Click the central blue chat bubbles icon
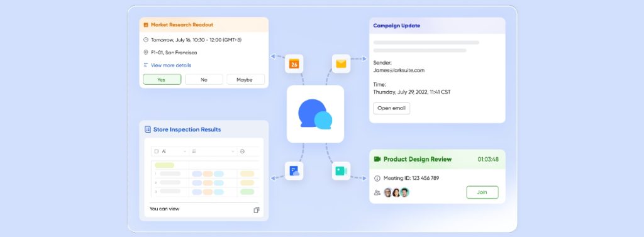The height and width of the screenshot is (237, 644). (315, 114)
